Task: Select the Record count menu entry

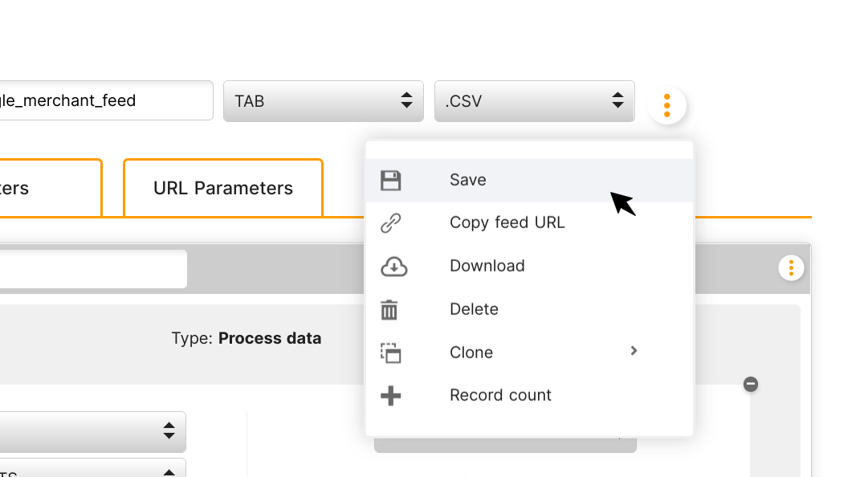Action: (x=529, y=396)
